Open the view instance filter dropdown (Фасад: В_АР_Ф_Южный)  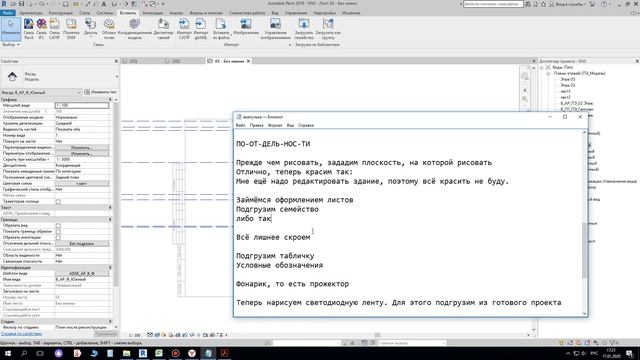(41, 92)
